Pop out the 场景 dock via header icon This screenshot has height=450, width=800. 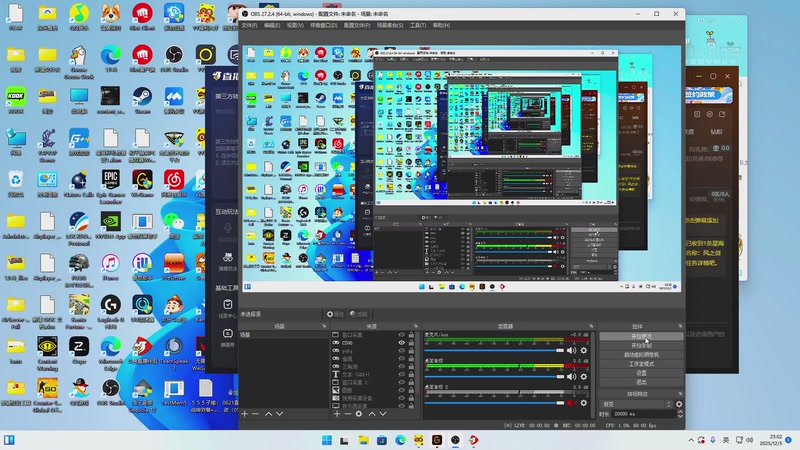(324, 326)
